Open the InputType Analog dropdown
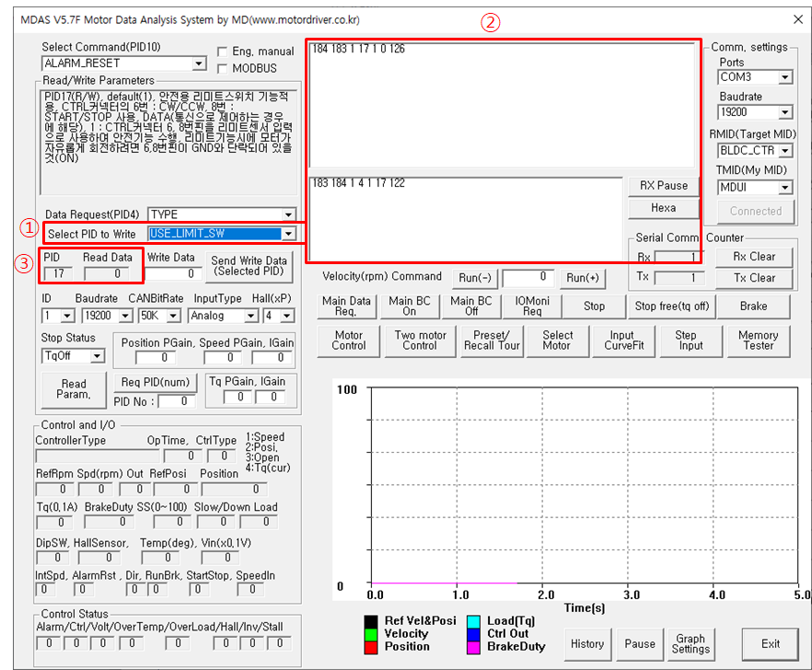Viewport: 812px width, 670px height. tap(250, 316)
